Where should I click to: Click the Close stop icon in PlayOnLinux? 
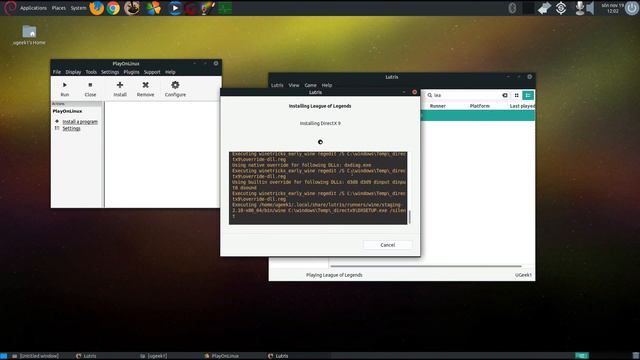tap(90, 85)
